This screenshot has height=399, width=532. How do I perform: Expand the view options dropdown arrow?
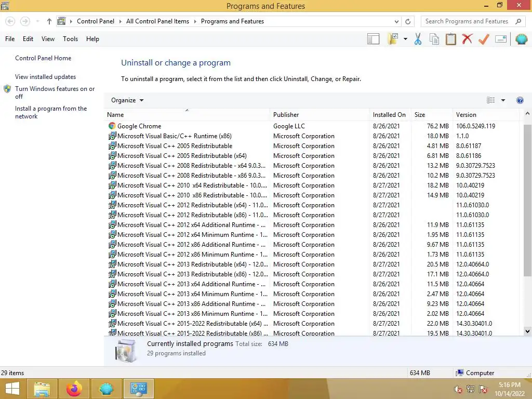[x=503, y=100]
